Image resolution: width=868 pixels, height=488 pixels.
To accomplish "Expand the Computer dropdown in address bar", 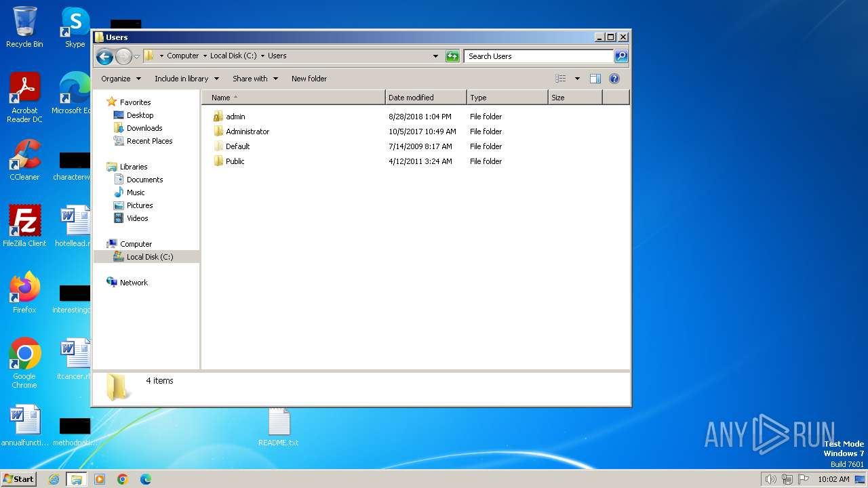I will [205, 56].
